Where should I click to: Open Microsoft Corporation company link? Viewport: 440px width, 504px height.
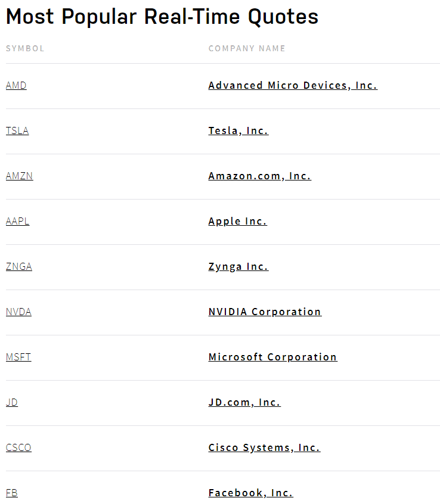tap(272, 357)
